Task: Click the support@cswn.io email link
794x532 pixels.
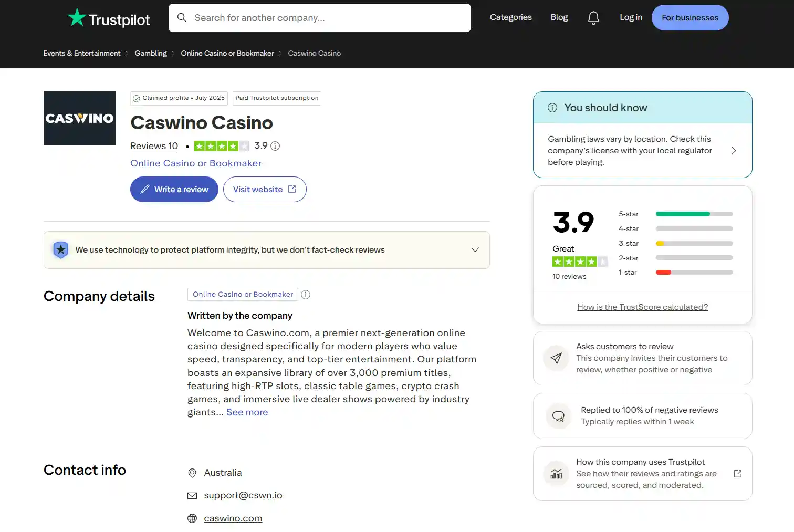Action: [243, 496]
